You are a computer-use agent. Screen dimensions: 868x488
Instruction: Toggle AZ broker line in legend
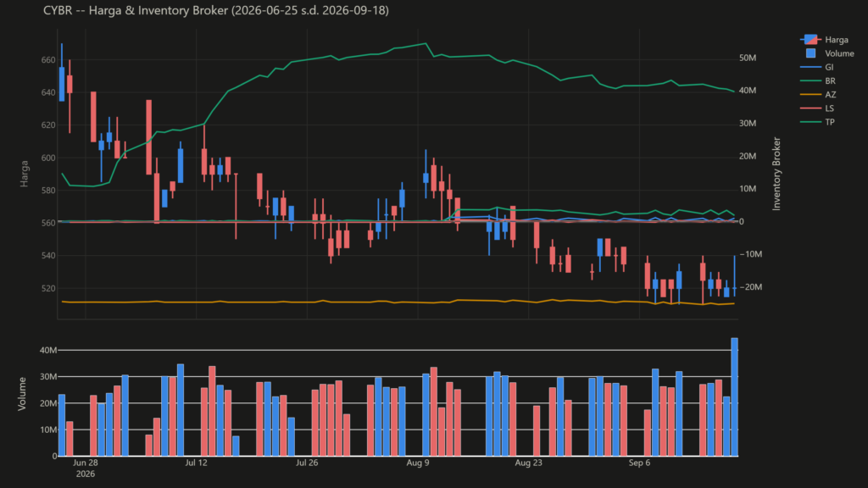818,95
